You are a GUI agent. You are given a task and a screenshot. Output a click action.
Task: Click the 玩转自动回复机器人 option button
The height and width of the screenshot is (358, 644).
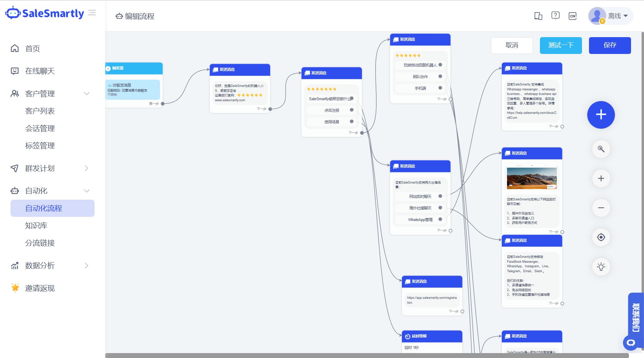click(x=420, y=65)
